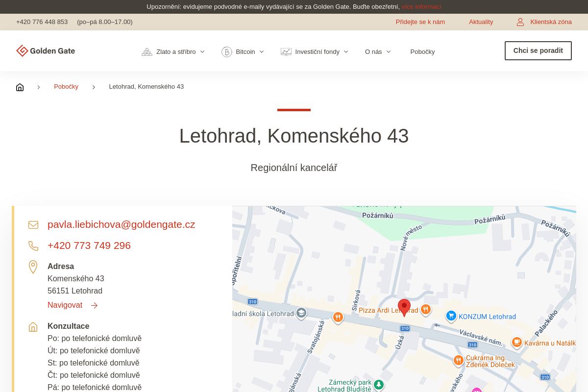Click top bar phone +420 776 448 853
588x392 pixels.
pos(42,22)
